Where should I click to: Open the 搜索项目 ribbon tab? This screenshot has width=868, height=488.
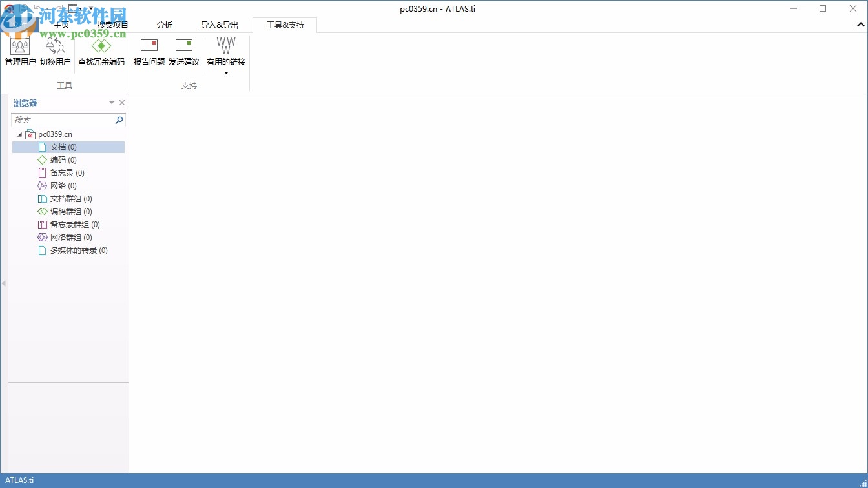(x=113, y=25)
